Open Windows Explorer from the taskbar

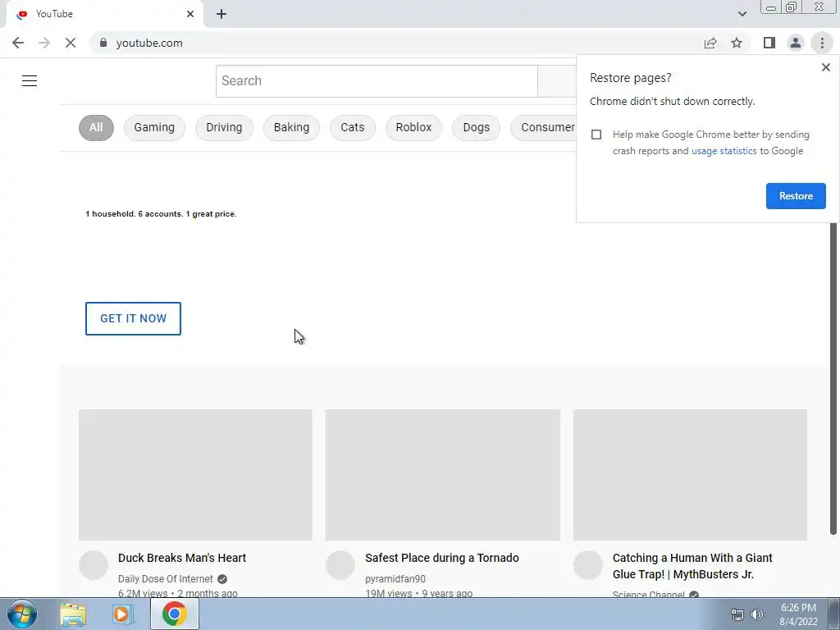click(73, 614)
